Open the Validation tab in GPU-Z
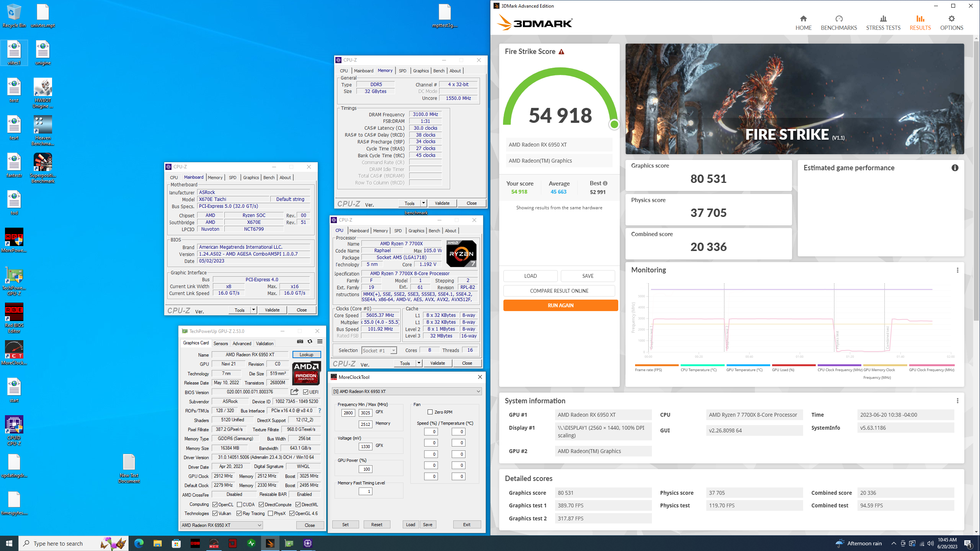Viewport: 980px width, 551px height. [x=265, y=344]
